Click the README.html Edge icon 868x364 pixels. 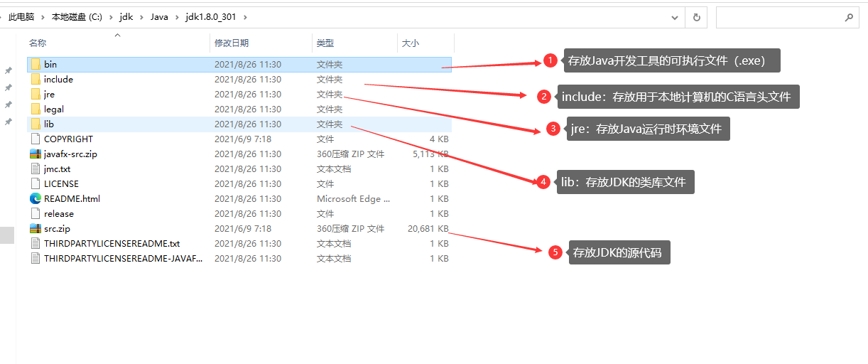point(36,198)
